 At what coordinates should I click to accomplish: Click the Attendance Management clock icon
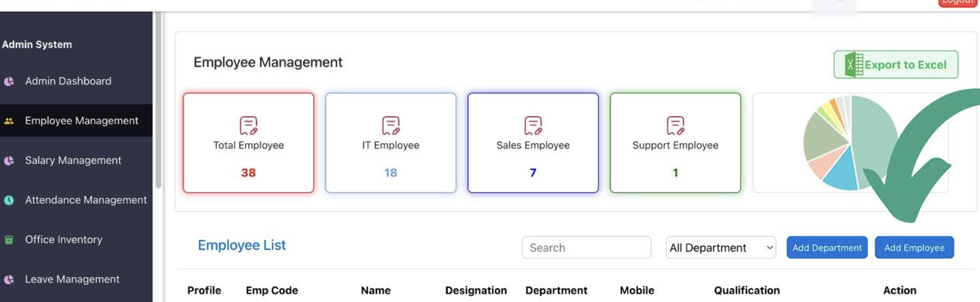coord(9,200)
